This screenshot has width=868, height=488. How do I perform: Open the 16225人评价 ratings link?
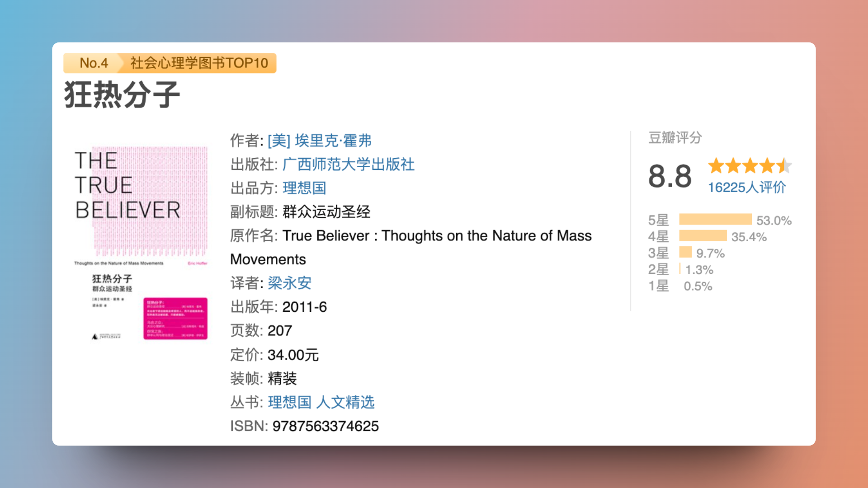click(x=746, y=187)
